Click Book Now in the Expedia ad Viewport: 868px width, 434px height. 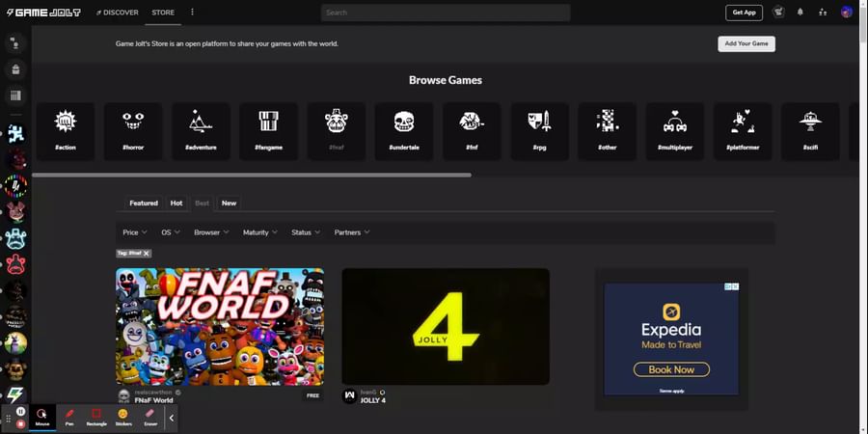click(671, 369)
